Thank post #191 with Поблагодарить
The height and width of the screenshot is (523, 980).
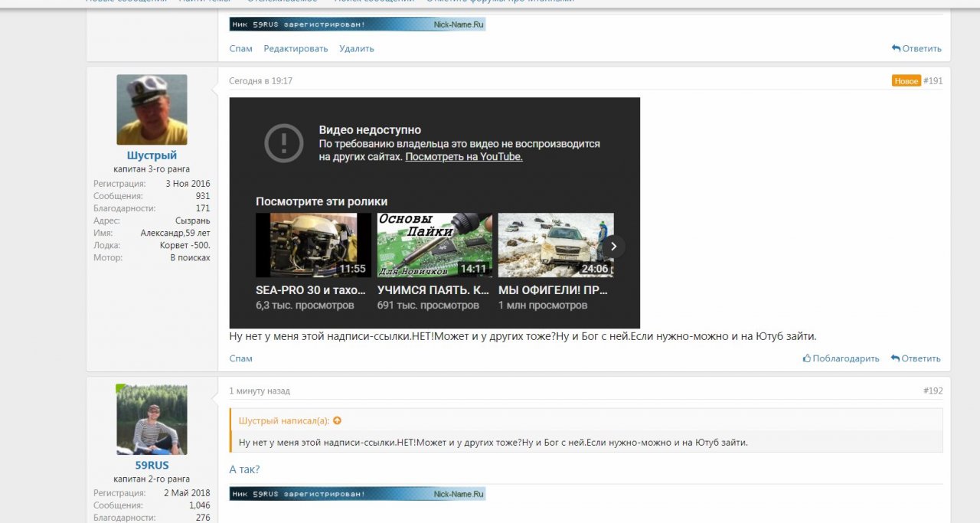pos(841,358)
